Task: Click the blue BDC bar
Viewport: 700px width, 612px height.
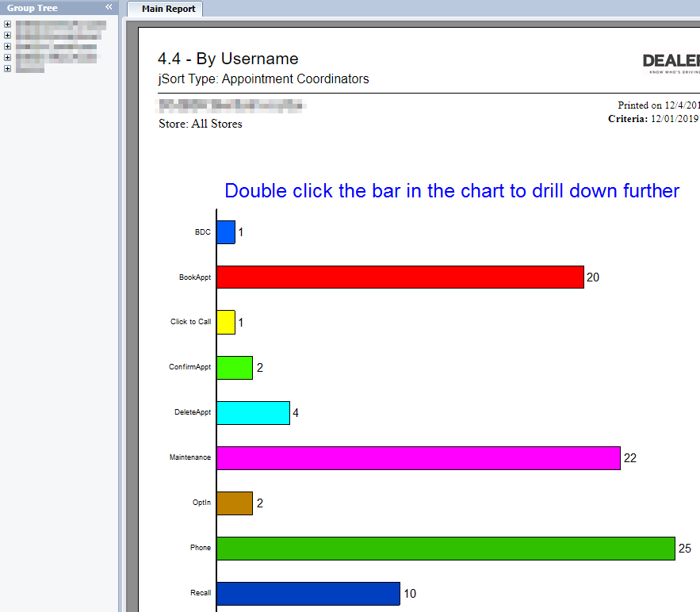Action: (225, 232)
